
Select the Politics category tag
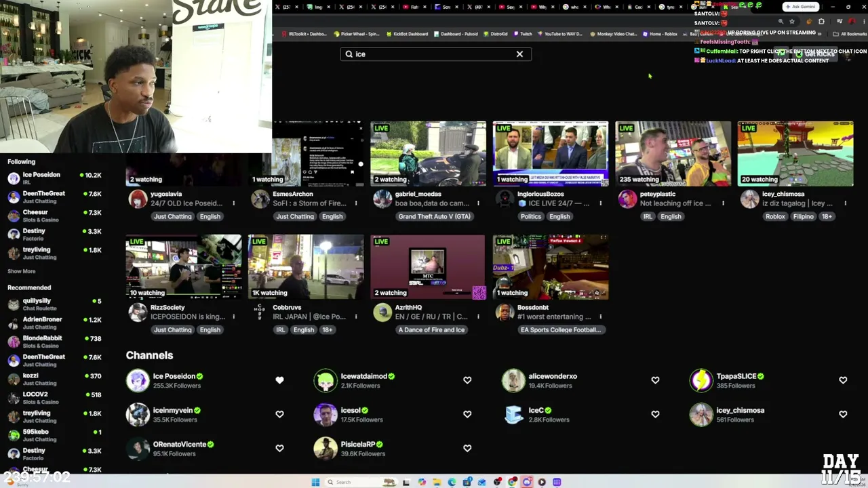tap(531, 217)
